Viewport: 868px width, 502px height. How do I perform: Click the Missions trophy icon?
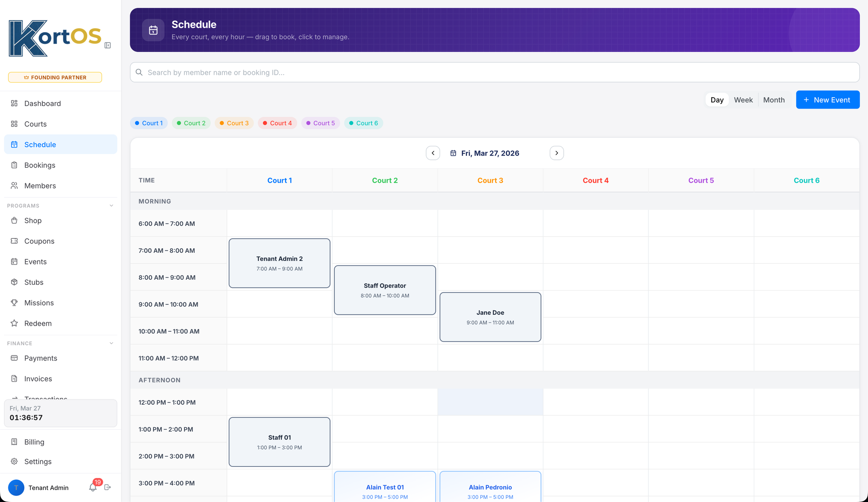click(14, 303)
